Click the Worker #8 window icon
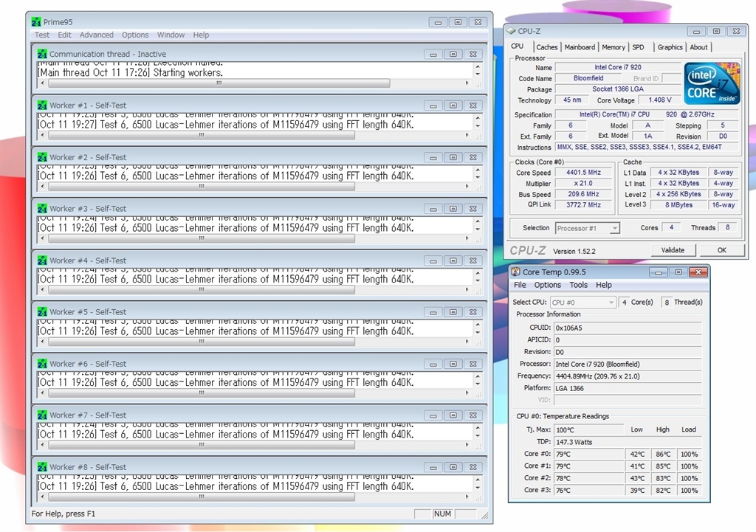 coord(42,467)
